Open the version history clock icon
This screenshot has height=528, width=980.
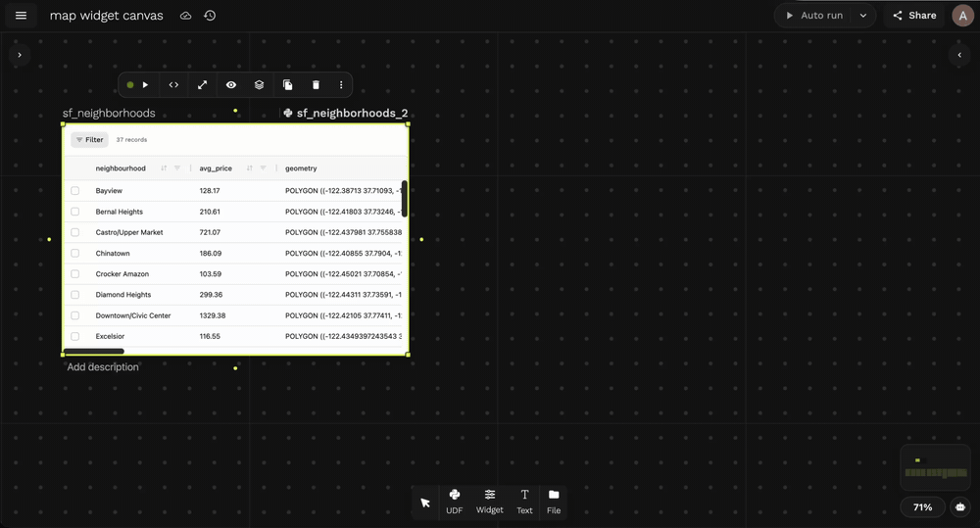[210, 16]
